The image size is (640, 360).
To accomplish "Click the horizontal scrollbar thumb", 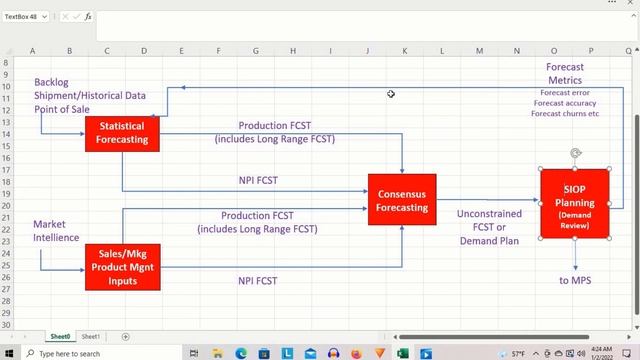I will coord(494,337).
